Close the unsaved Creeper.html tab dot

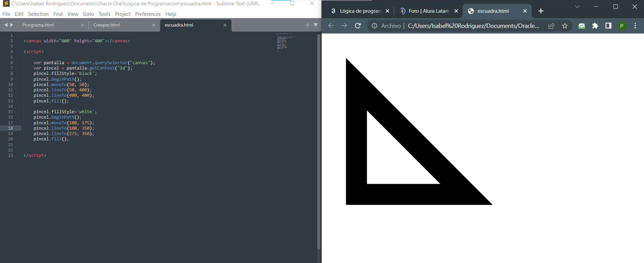(x=154, y=25)
